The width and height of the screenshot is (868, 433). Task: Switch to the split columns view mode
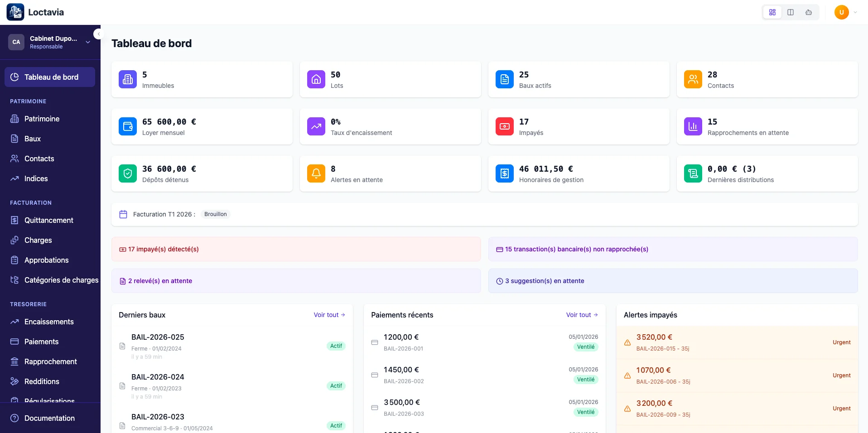[x=791, y=12]
